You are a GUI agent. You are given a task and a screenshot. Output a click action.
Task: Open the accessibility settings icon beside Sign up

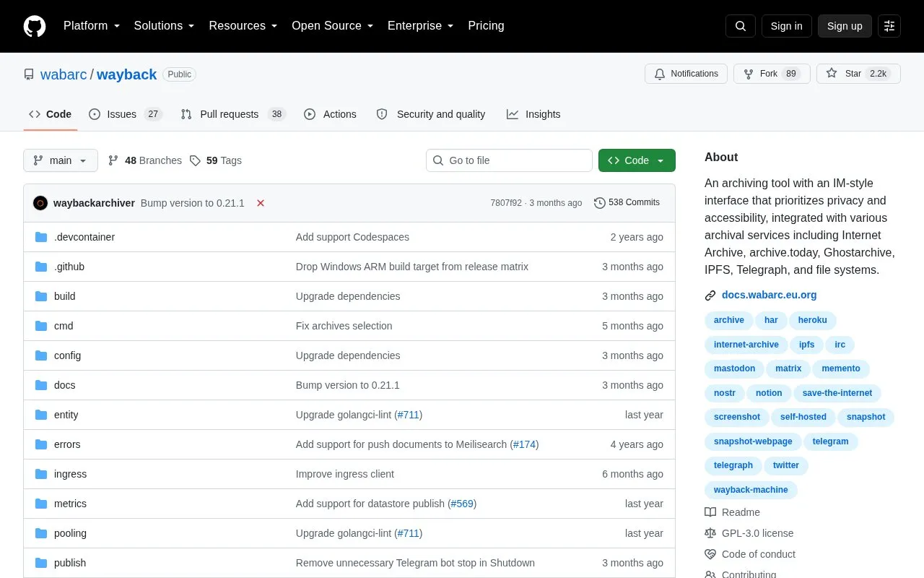point(889,26)
